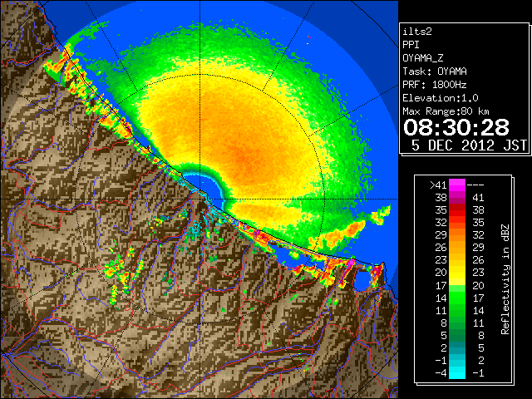Click the "PPI" scan type text
The image size is (532, 399).
tap(411, 45)
